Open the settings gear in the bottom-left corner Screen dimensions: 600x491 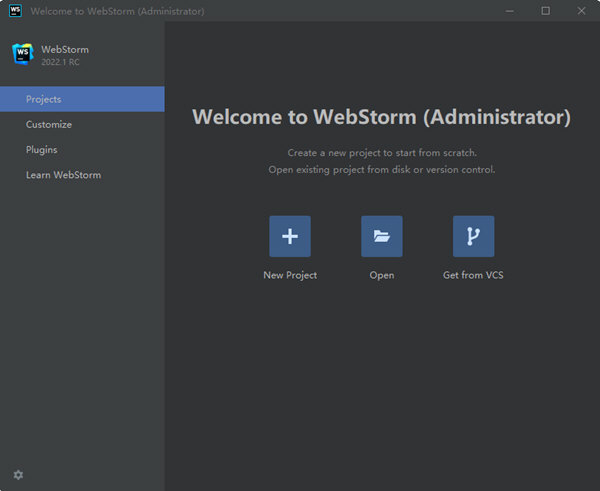18,474
